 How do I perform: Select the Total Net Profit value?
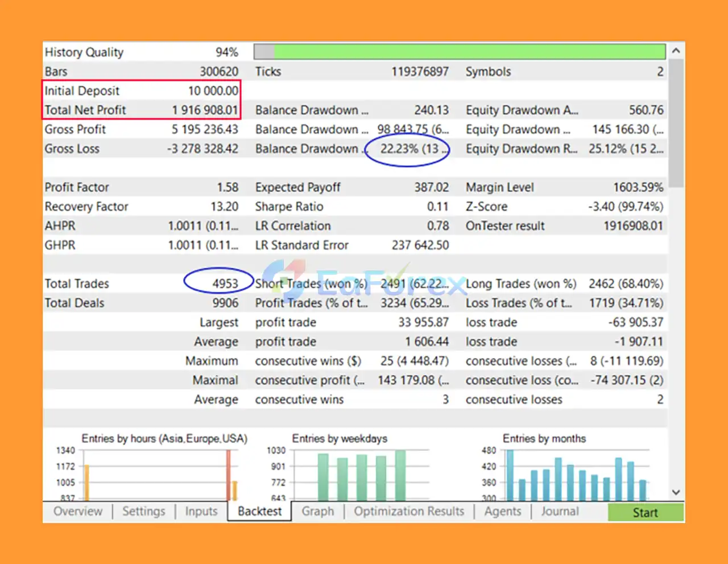(205, 110)
